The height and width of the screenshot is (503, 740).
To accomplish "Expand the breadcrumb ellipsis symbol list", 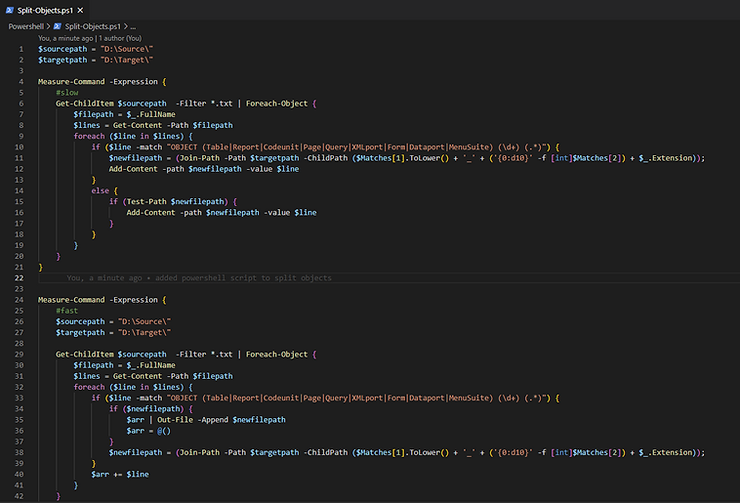I will pyautogui.click(x=133, y=26).
